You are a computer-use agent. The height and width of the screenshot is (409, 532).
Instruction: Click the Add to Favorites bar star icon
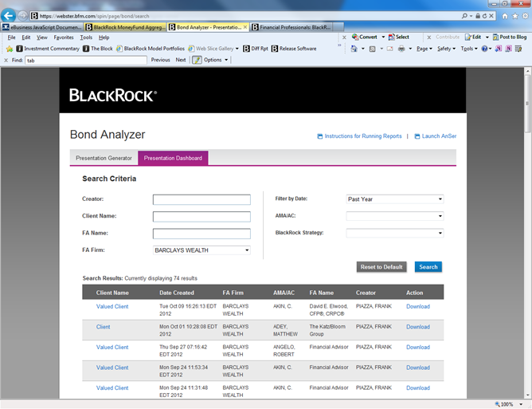10,49
